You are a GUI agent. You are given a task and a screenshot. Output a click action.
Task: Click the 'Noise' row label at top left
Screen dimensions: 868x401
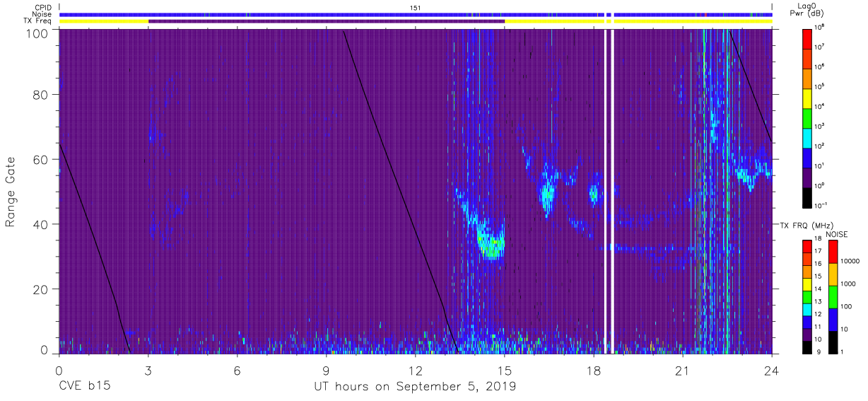pos(41,14)
